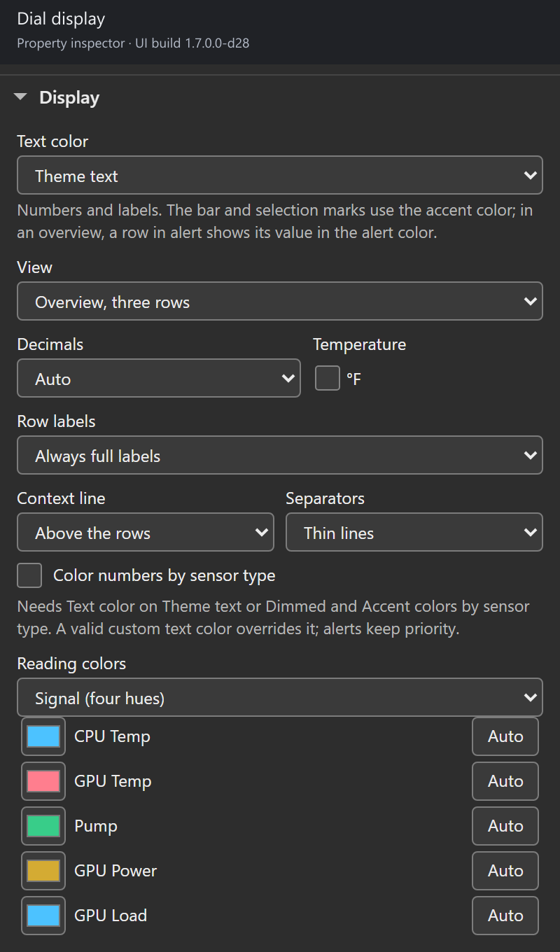Open the Decimals dropdown set to Auto
560x952 pixels.
click(159, 378)
